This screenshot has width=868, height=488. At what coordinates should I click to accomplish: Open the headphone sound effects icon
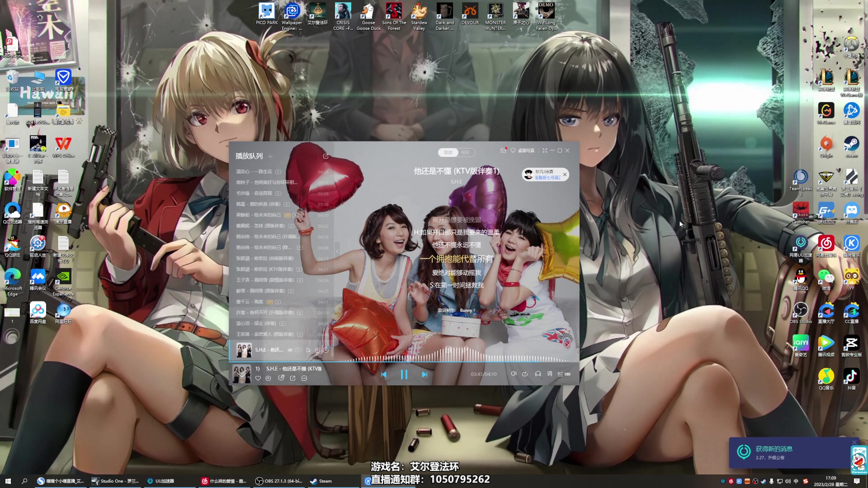538,374
